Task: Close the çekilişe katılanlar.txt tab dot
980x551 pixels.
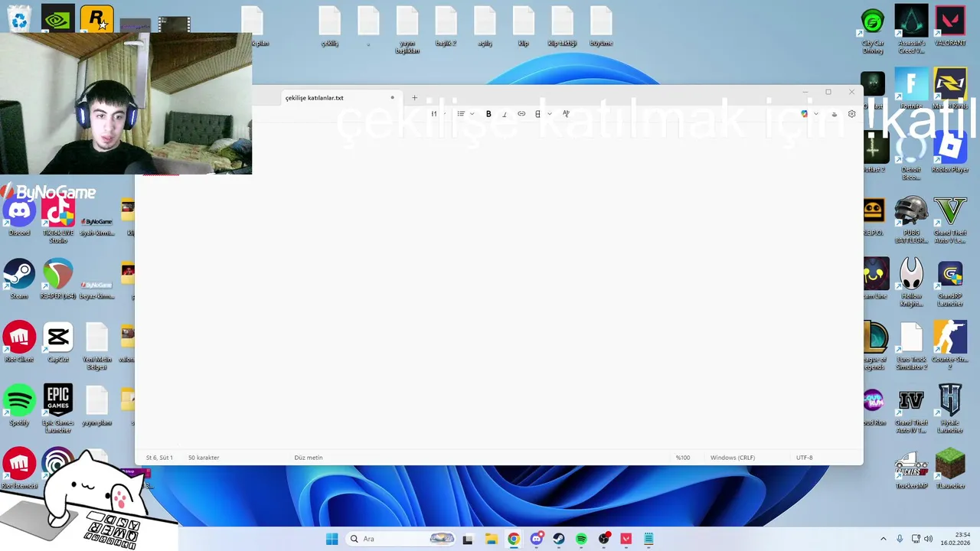Action: point(392,98)
